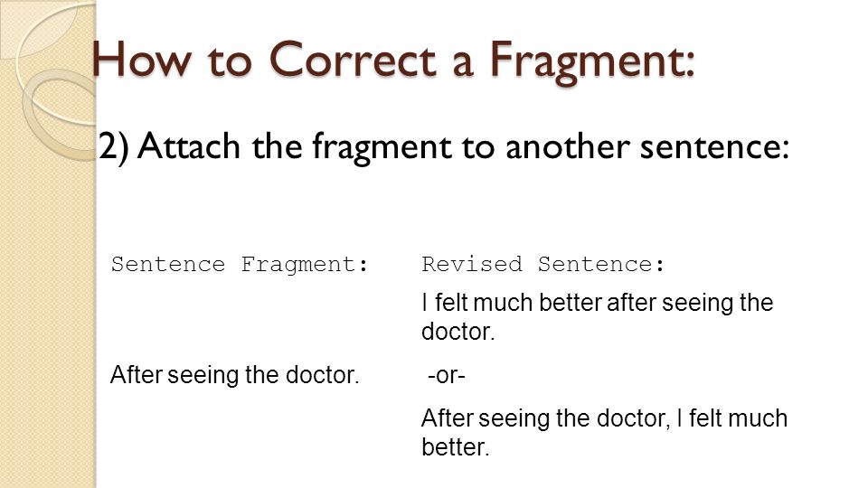
Task: Click the word 'doctor.' under the first revision
Action: point(458,332)
